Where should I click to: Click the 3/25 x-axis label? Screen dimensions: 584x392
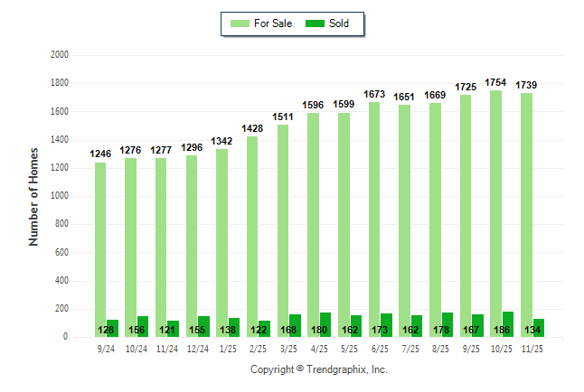289,348
